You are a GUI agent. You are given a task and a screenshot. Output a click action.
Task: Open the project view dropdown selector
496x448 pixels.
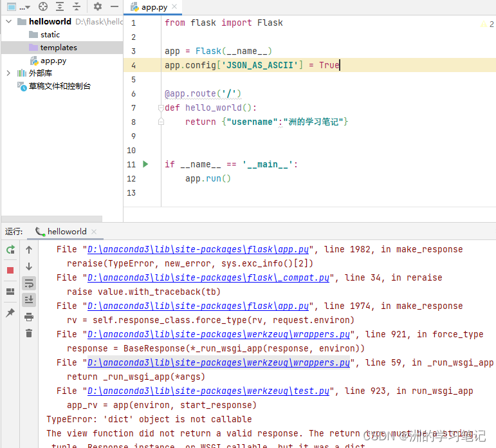coord(19,6)
